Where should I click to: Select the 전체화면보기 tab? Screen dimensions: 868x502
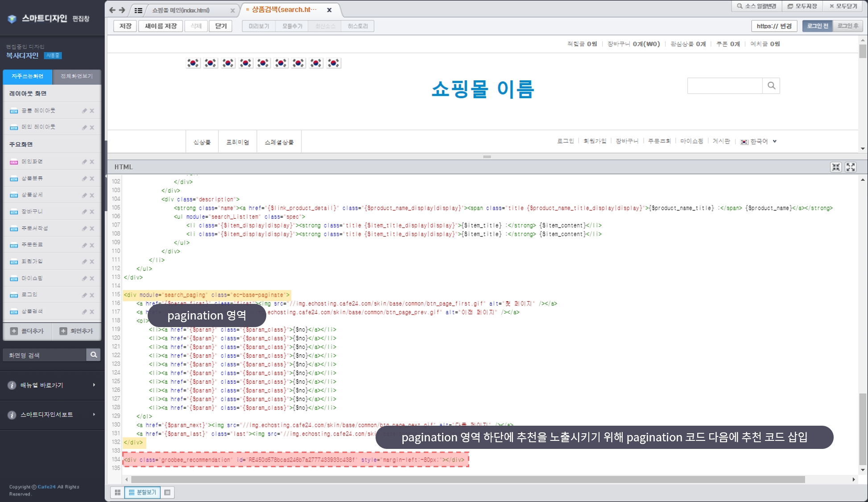click(x=77, y=76)
